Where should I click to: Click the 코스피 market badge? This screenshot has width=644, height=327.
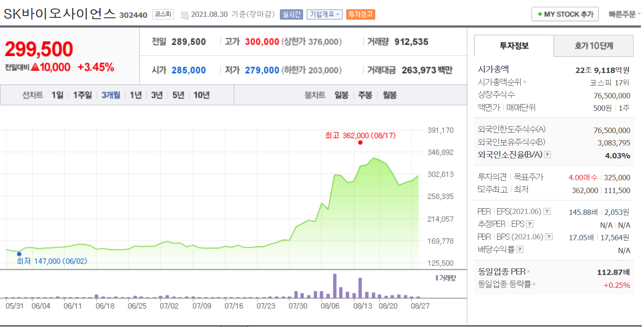pyautogui.click(x=163, y=14)
